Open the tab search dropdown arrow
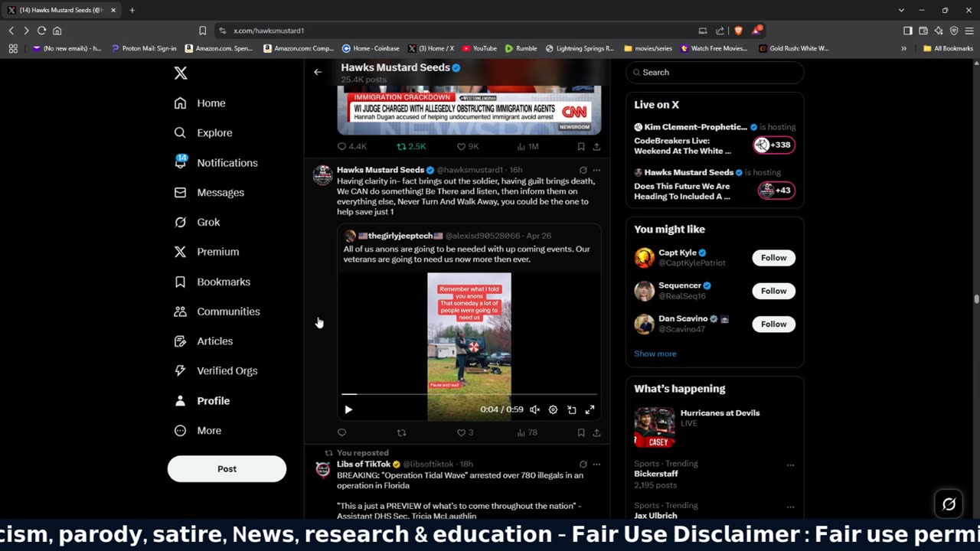 (x=900, y=10)
